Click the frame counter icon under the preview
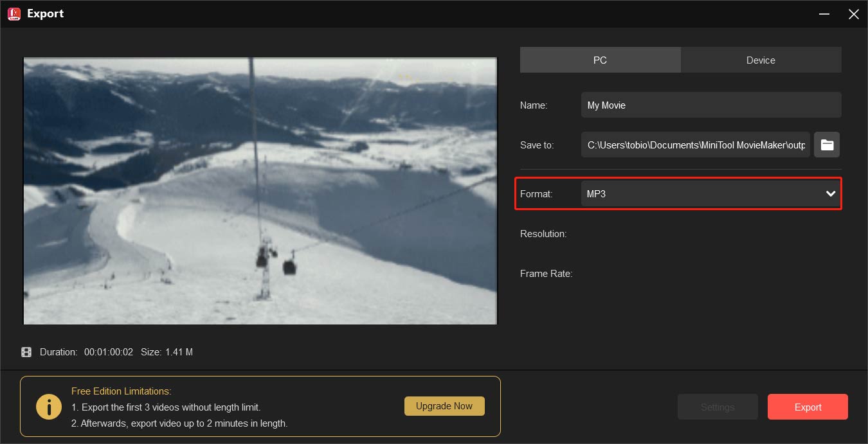Viewport: 868px width, 444px height. pos(26,351)
